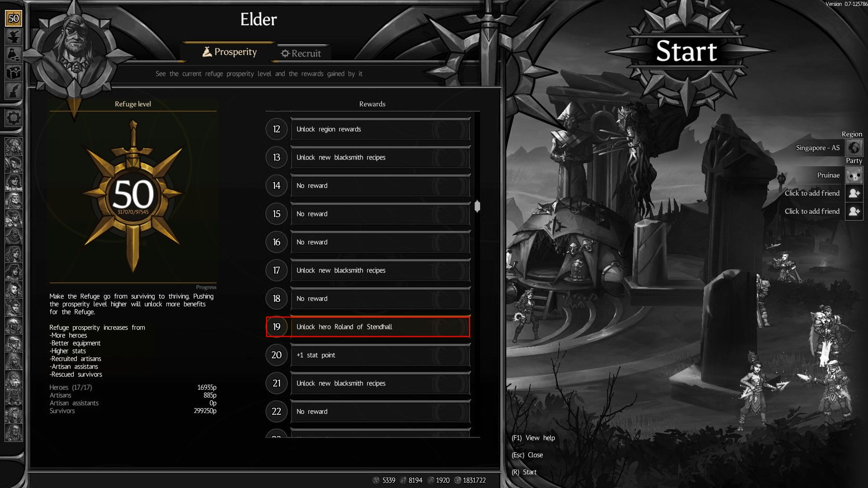Click the Region globe icon
Image resolution: width=868 pixels, height=488 pixels.
pyautogui.click(x=854, y=148)
